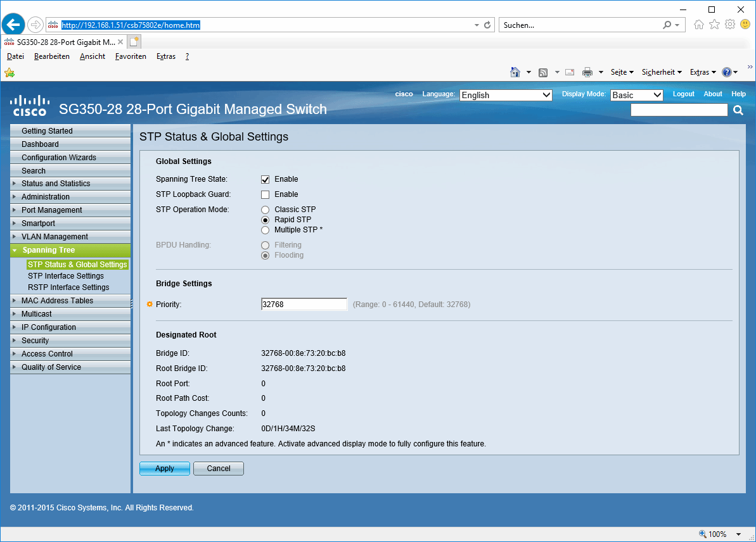Click the gear icon beside the Priority row
Screen dimensions: 756x542
coord(149,304)
